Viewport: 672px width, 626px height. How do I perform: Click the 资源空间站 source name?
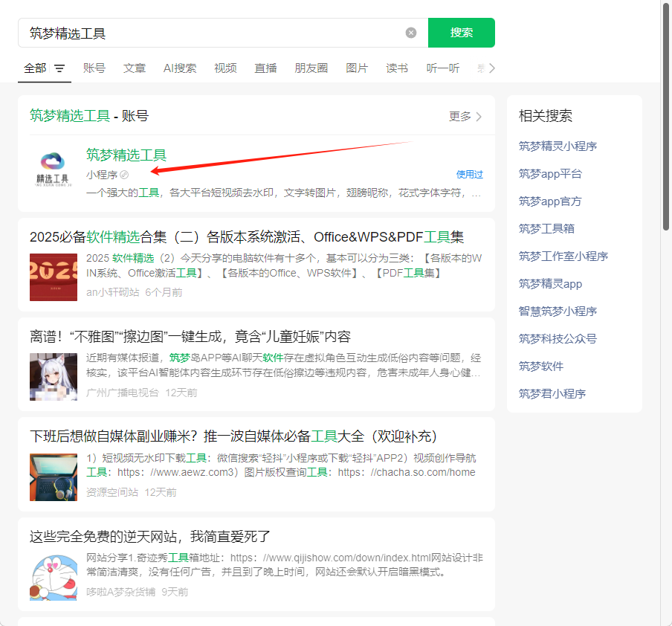point(112,492)
